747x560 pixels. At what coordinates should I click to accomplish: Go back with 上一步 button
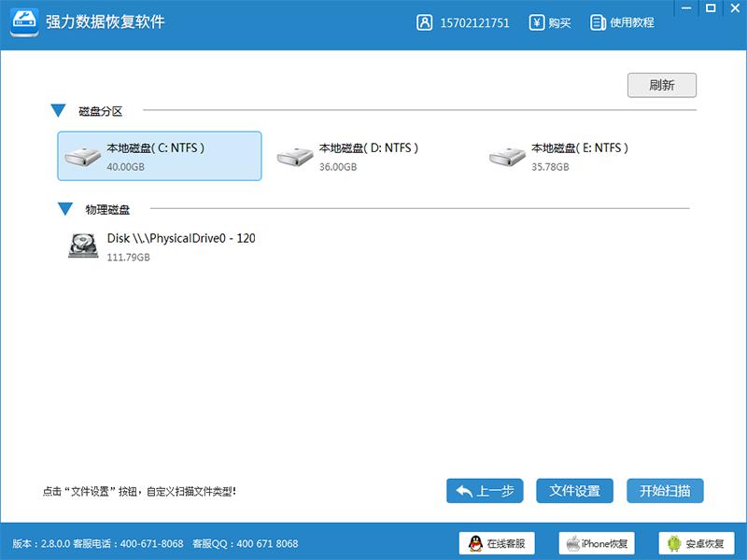pos(485,491)
